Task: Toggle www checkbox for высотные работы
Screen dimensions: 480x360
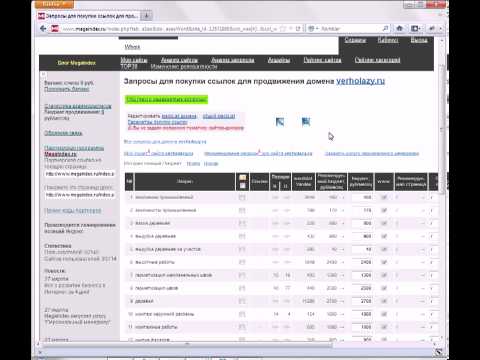Action: pyautogui.click(x=384, y=262)
